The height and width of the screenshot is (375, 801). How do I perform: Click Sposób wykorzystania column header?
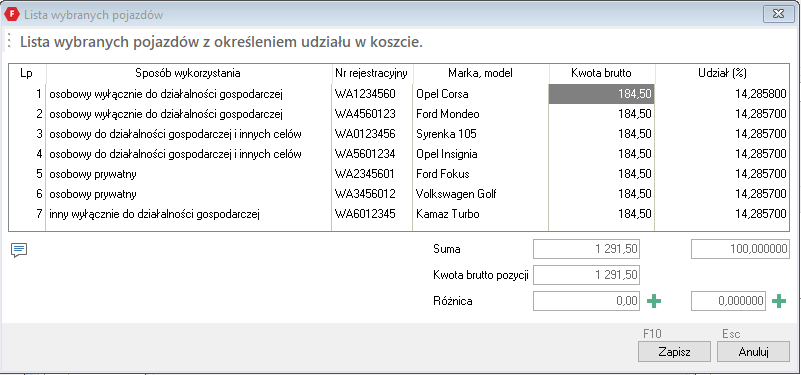(x=188, y=73)
